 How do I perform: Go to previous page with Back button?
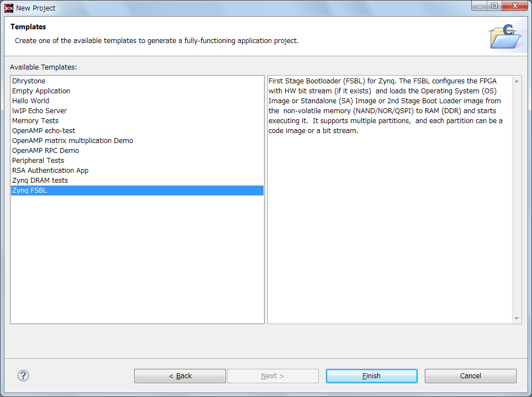click(180, 376)
